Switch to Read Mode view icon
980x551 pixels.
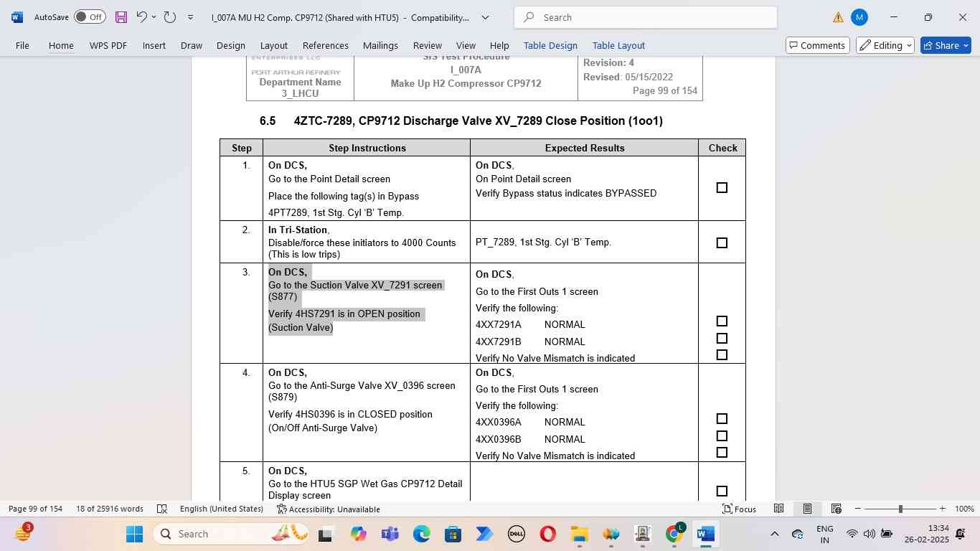point(778,509)
